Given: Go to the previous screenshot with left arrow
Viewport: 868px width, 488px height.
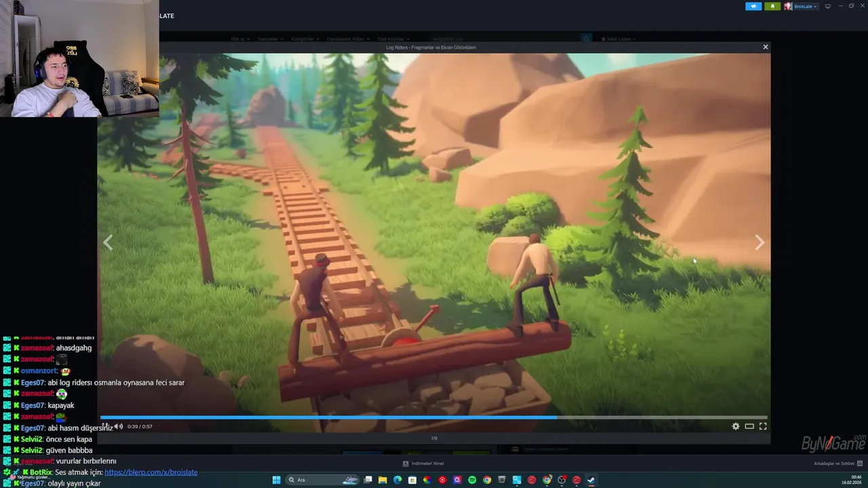Looking at the screenshot, I should click(108, 243).
